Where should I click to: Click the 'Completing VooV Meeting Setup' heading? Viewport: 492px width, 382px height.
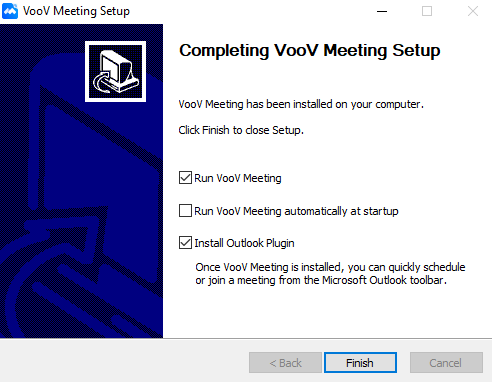(x=310, y=51)
